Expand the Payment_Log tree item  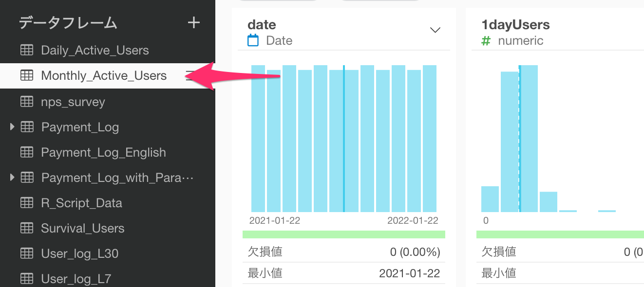point(12,127)
